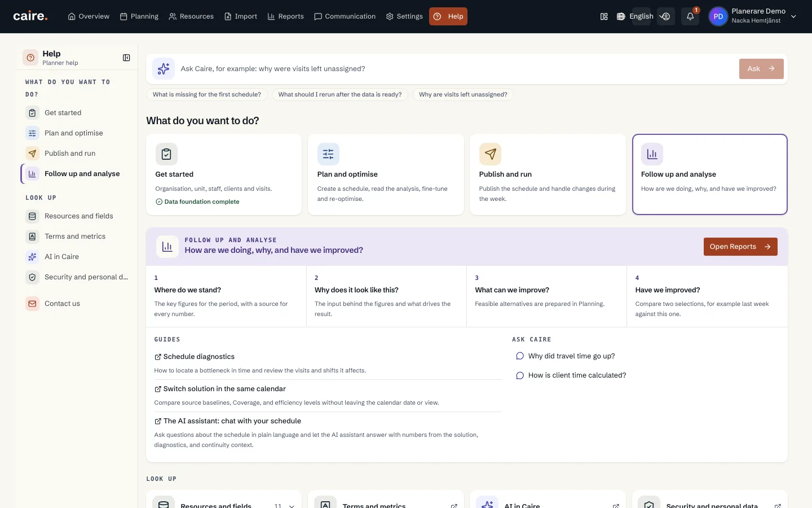The image size is (812, 508).
Task: Choose the What should I rerun suggestion chip
Action: [x=340, y=95]
